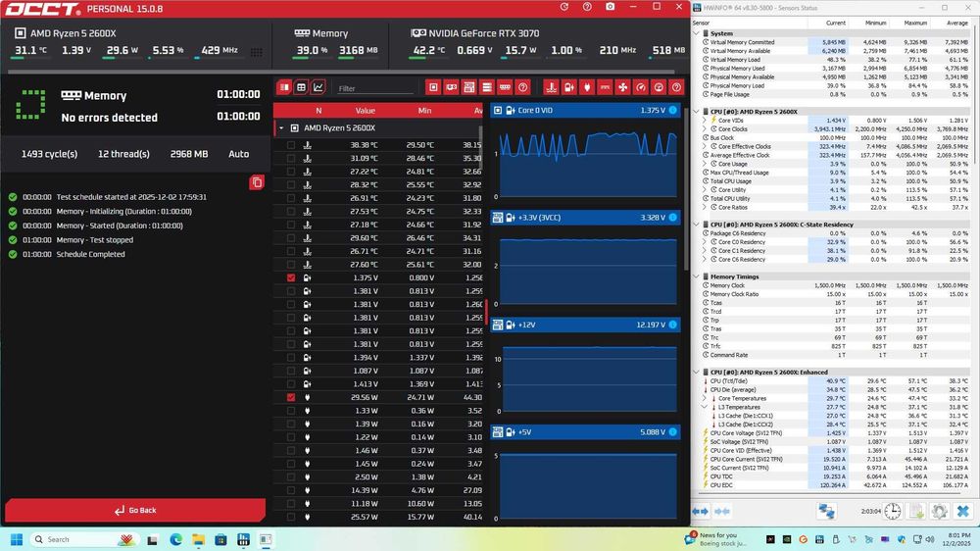This screenshot has width=980, height=551.
Task: Switch OCCT monitoring to table-only view
Action: 284,87
